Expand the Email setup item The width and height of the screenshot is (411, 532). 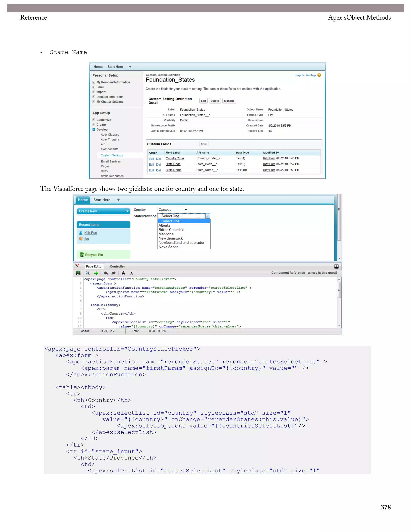click(x=94, y=87)
